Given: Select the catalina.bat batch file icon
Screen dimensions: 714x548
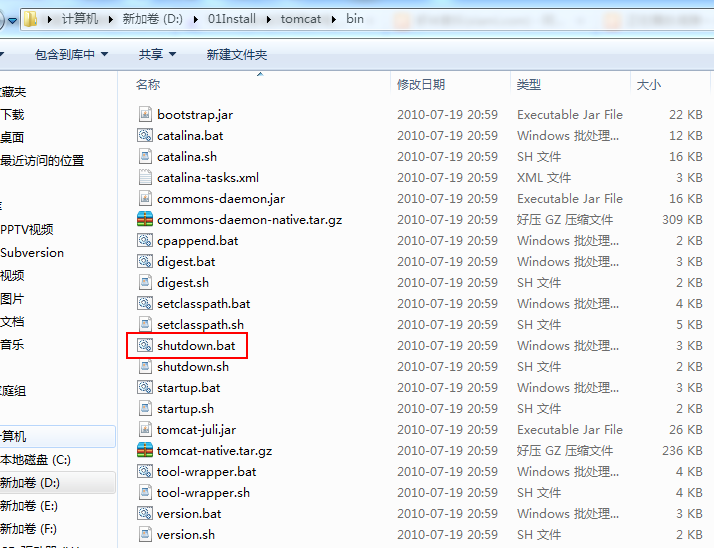Looking at the screenshot, I should point(145,135).
